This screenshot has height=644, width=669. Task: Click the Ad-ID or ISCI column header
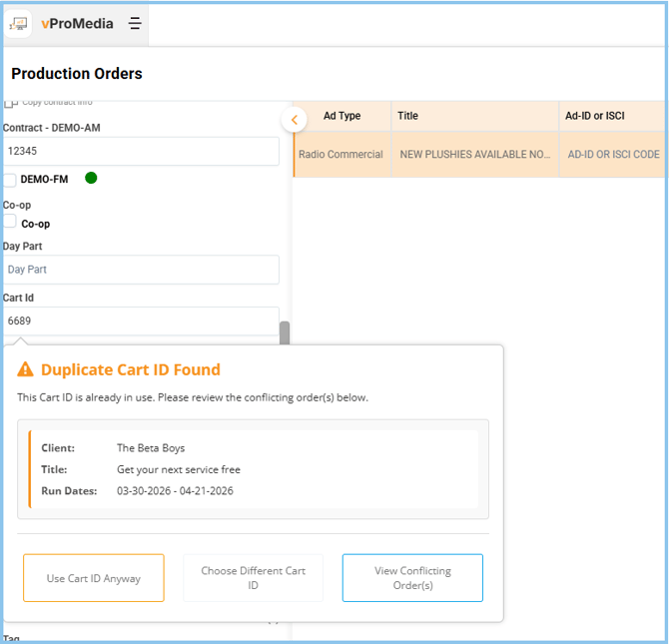coord(594,116)
